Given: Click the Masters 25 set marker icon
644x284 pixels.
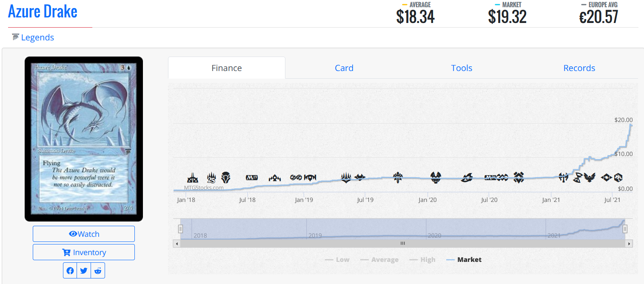Looking at the screenshot, I should (211, 177).
